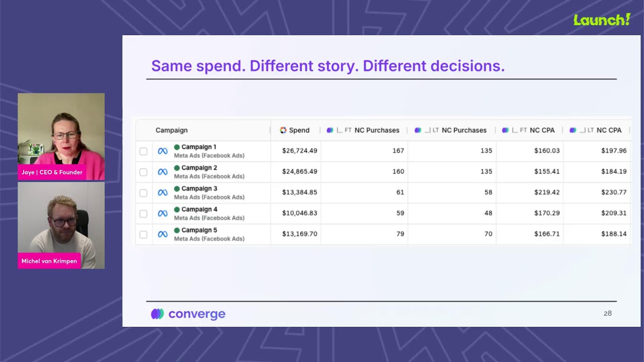Tick the checkbox for Campaign 2

tap(143, 172)
